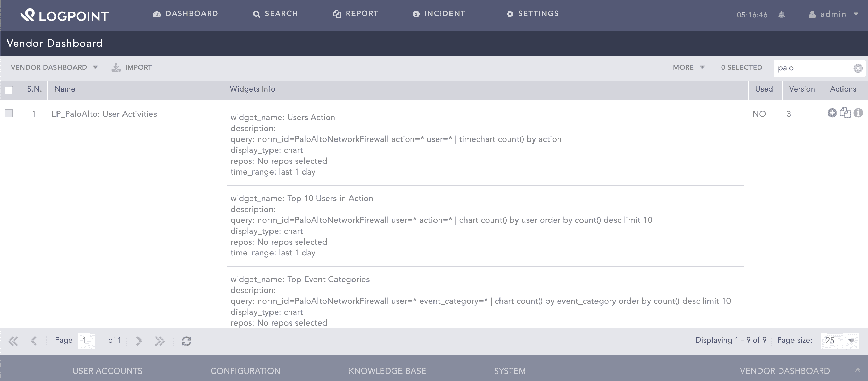Go to the last page arrow

(160, 341)
